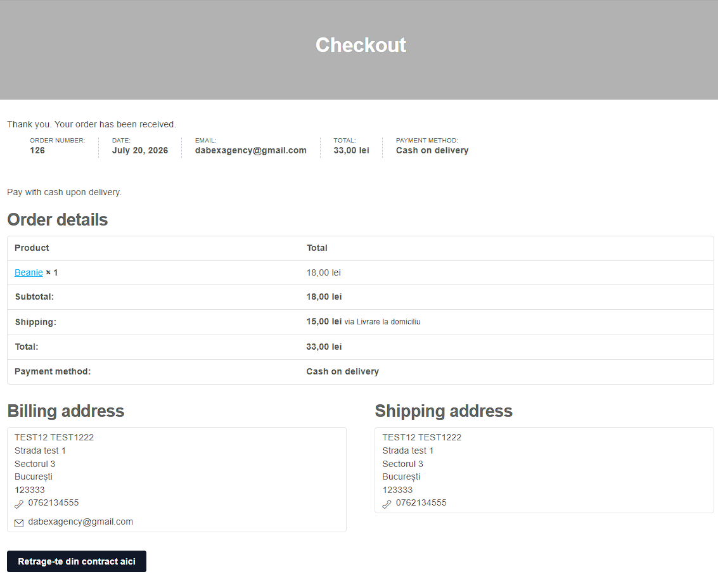Click the email address in order overview
This screenshot has height=588, width=718.
click(251, 150)
